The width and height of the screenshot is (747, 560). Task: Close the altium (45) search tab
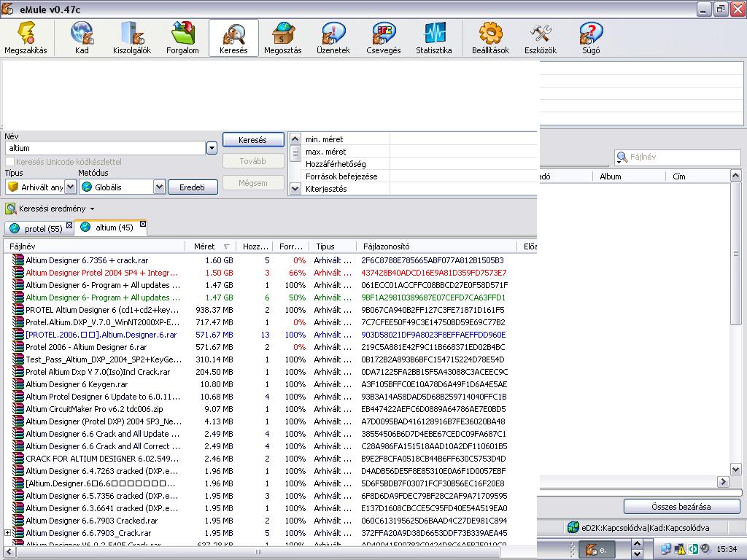[x=143, y=225]
